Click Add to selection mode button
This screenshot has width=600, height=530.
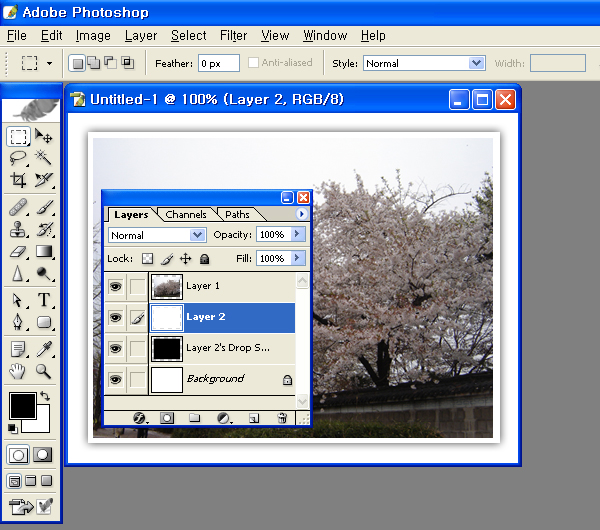coord(93,62)
